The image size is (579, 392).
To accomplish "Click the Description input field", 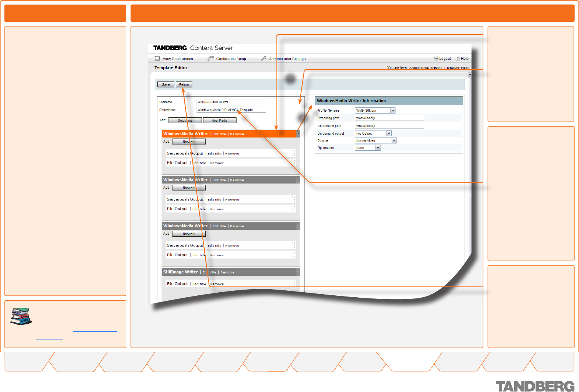I will pyautogui.click(x=231, y=110).
